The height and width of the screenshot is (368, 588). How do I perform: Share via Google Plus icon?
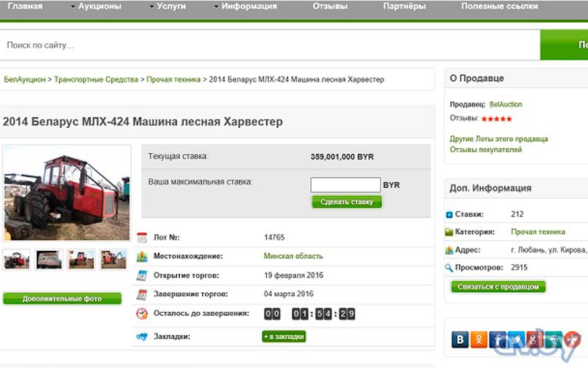coord(535,339)
